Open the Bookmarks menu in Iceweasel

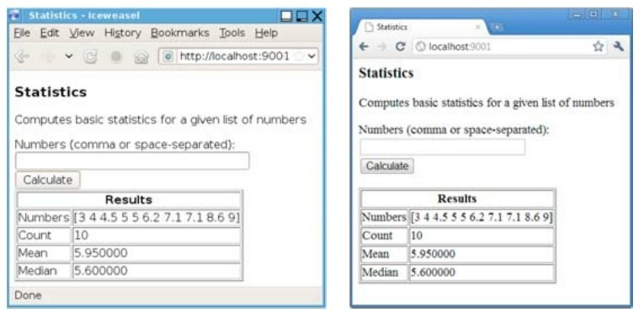pyautogui.click(x=180, y=33)
